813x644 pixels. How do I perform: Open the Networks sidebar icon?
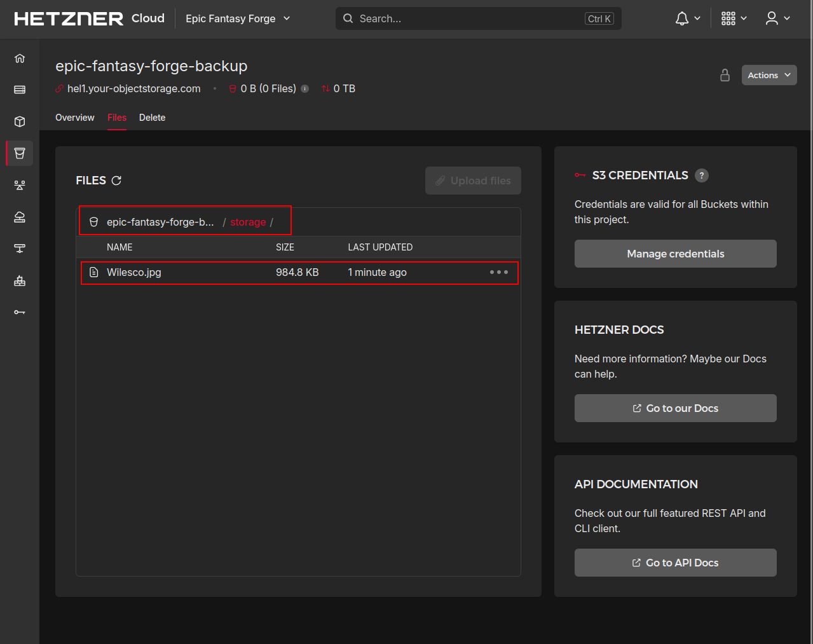click(x=20, y=249)
